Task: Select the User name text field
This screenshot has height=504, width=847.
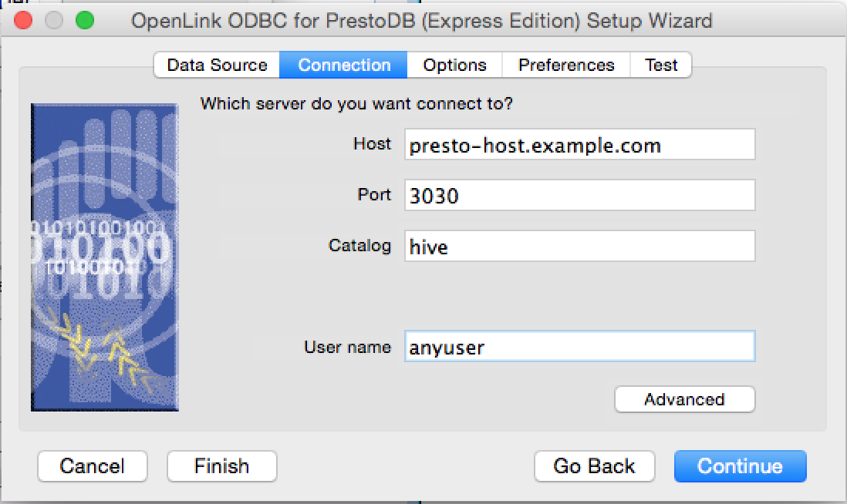Action: point(579,346)
